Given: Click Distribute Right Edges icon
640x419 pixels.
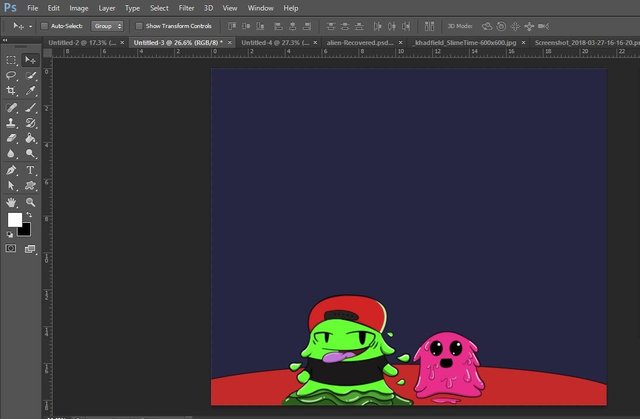Looking at the screenshot, I should pos(406,27).
